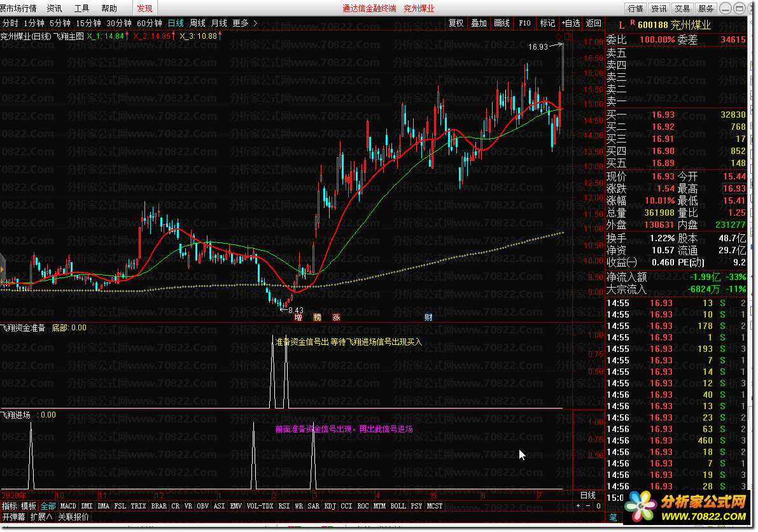
Task: Switch to the 分时 intraday view
Action: [x=10, y=23]
